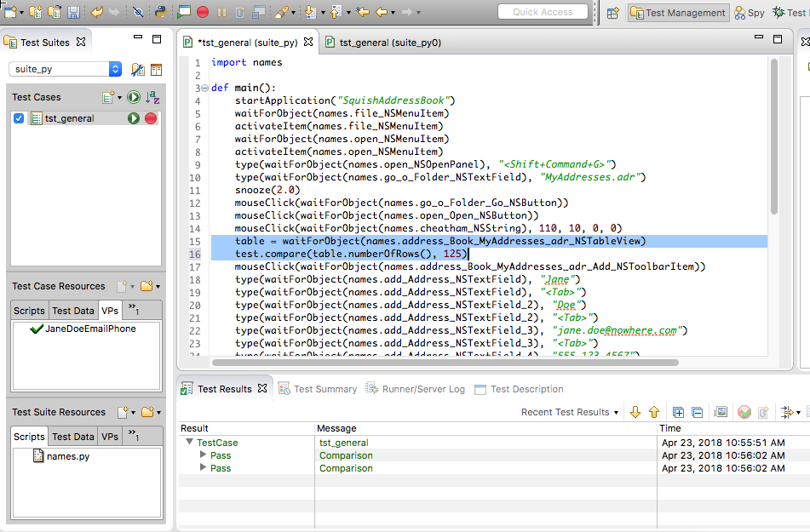Switch to the tst_general (suite_py0) editor tab
Viewport: 810px width, 532px height.
pyautogui.click(x=389, y=42)
